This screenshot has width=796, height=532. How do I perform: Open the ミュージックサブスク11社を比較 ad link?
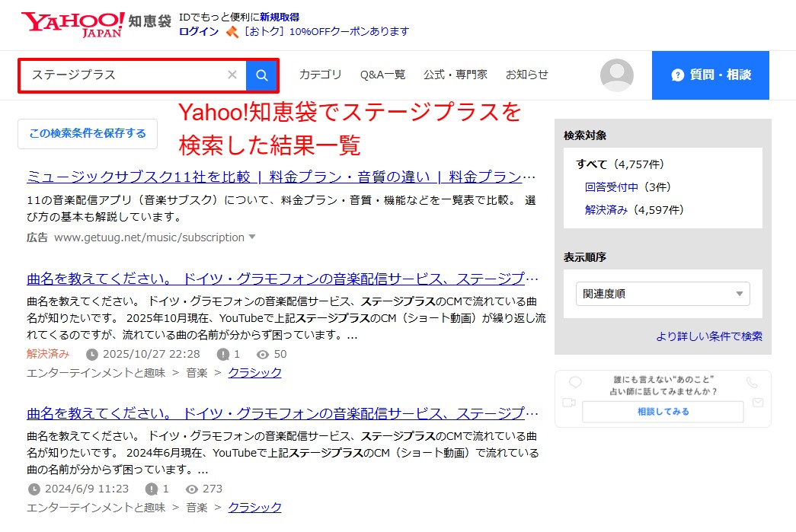pyautogui.click(x=281, y=177)
